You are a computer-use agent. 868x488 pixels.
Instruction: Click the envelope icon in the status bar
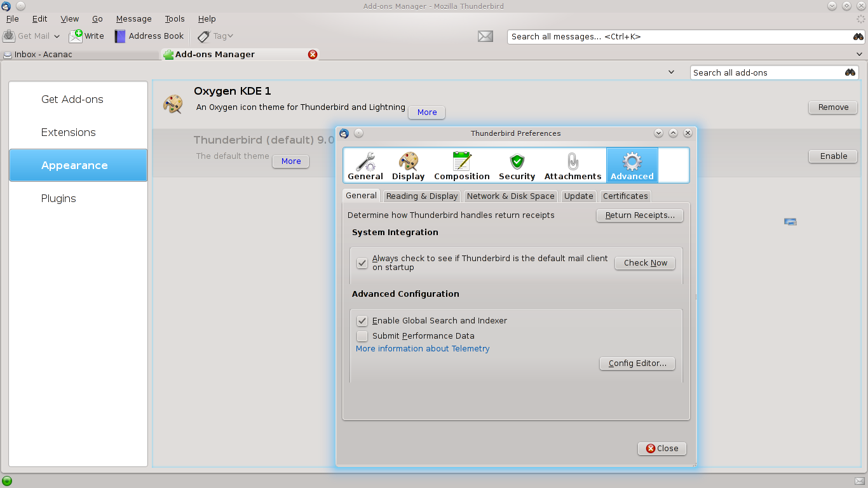[x=860, y=481]
